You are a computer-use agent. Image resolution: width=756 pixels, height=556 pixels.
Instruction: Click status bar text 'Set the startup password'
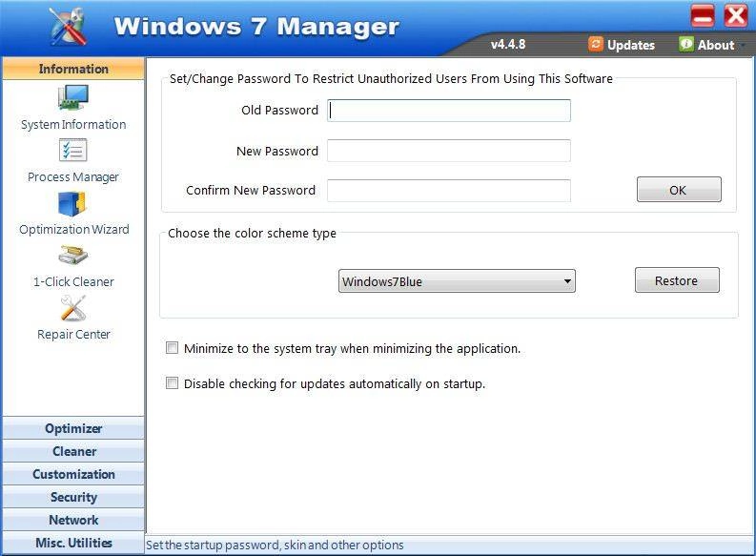pyautogui.click(x=213, y=545)
